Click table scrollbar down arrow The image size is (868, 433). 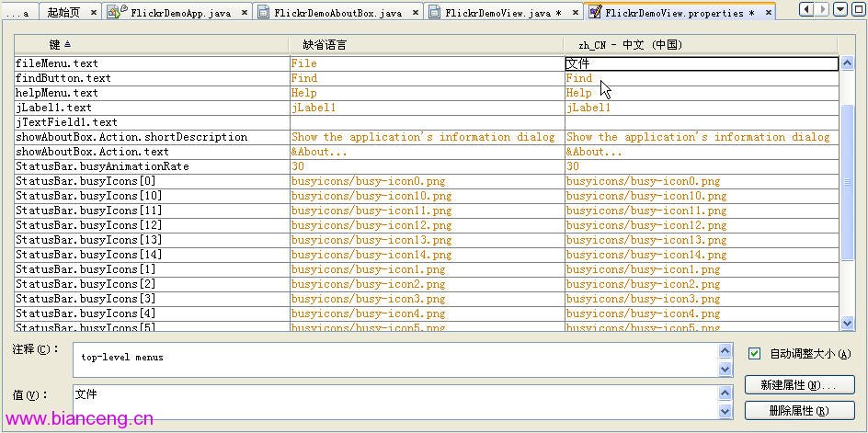(847, 323)
